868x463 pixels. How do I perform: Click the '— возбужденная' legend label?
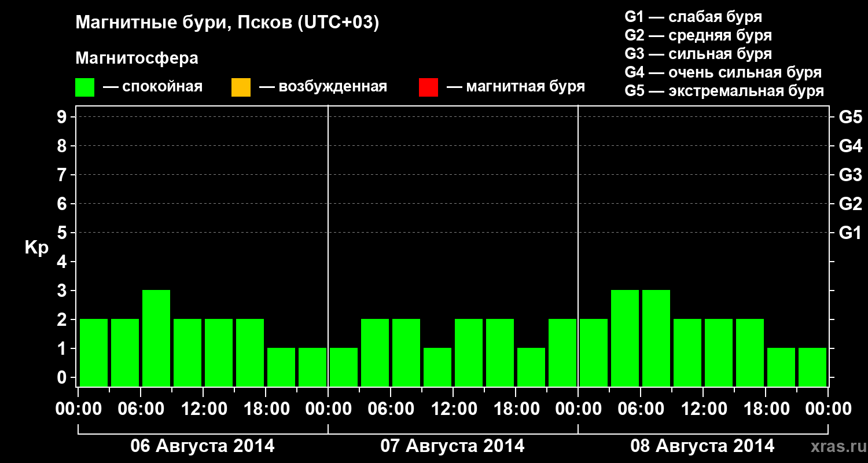[x=323, y=87]
